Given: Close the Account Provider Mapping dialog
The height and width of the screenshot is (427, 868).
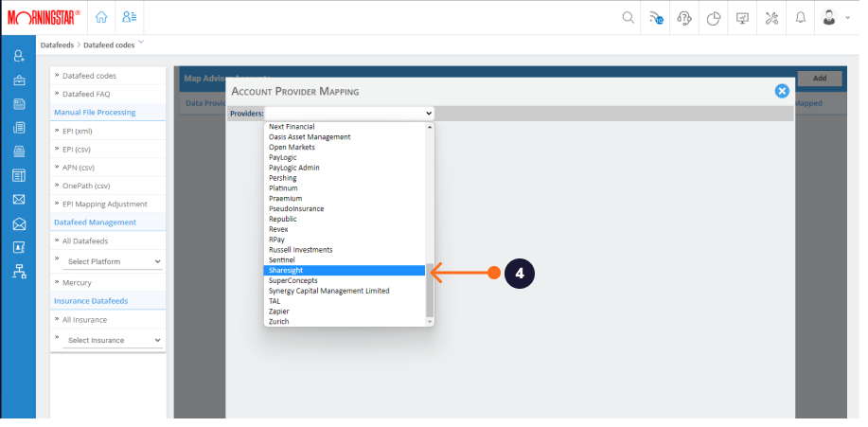Looking at the screenshot, I should (782, 91).
